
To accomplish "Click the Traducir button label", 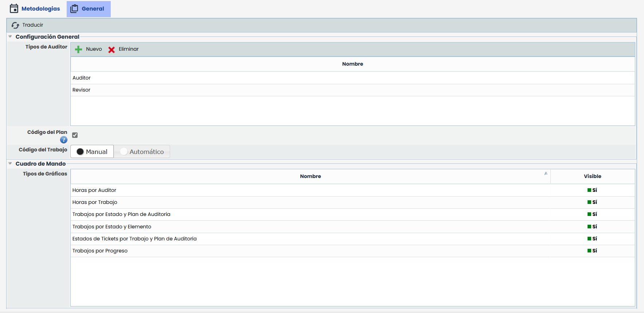I will click(33, 25).
